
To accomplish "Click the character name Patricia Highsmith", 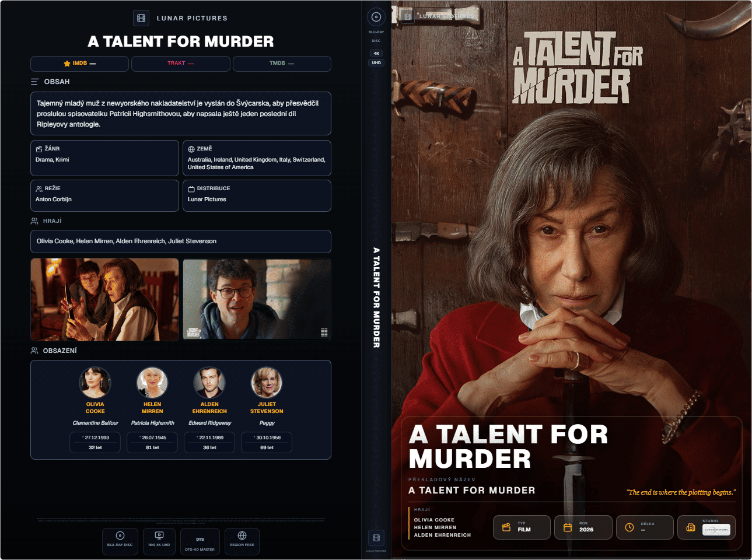I will tap(152, 423).
